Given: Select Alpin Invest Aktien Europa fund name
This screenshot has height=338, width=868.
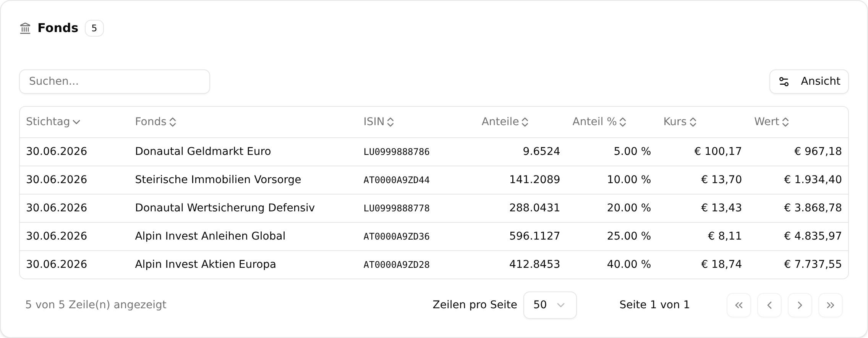Looking at the screenshot, I should coord(205,264).
